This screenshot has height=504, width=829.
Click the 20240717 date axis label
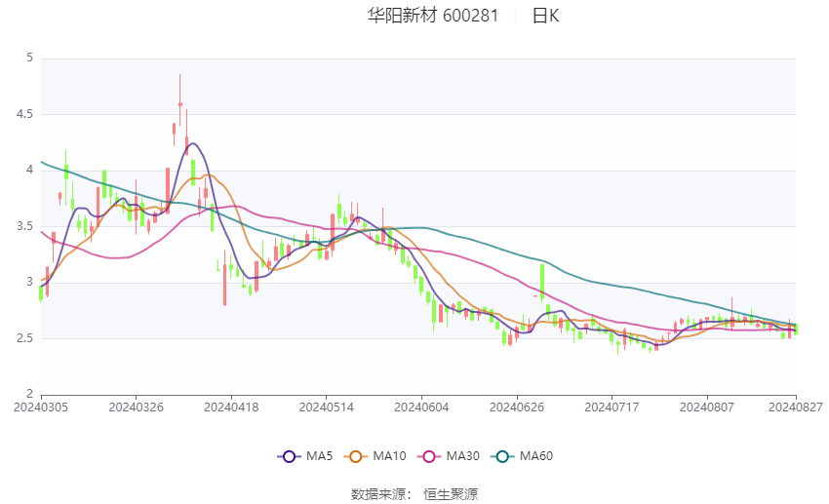612,407
